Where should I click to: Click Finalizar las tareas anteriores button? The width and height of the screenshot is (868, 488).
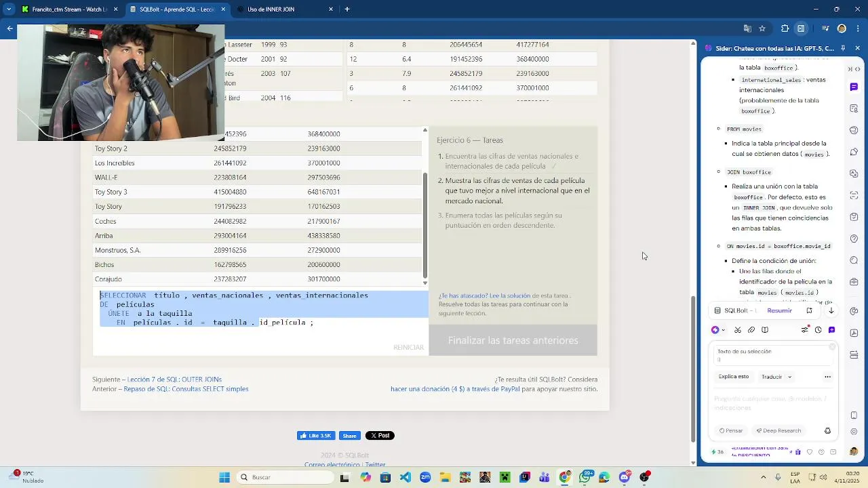(513, 340)
